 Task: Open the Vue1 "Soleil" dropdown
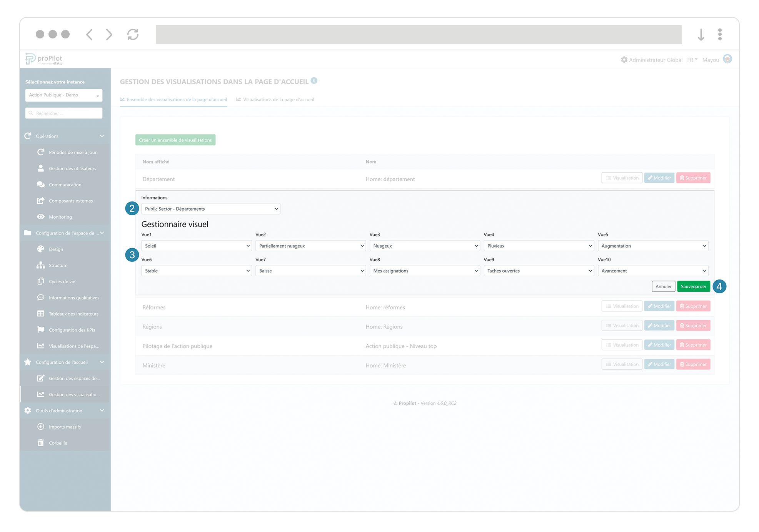click(x=196, y=245)
